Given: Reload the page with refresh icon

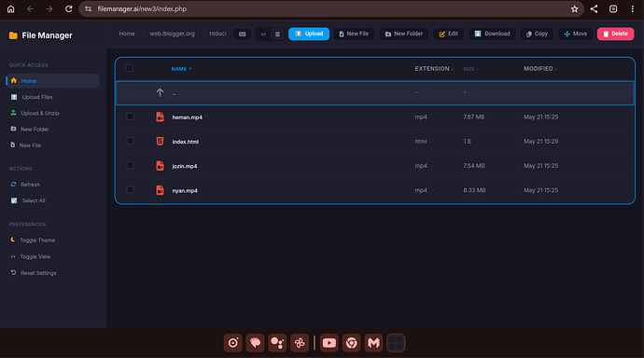Looking at the screenshot, I should pos(68,9).
